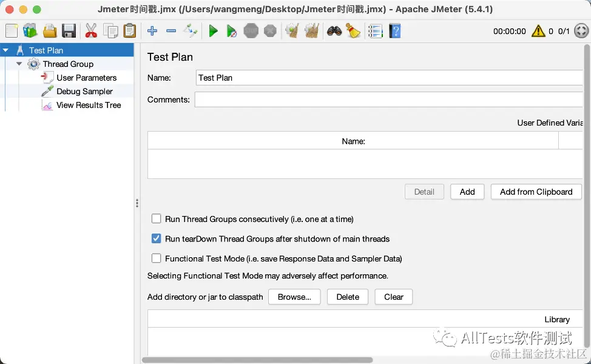Click the blue plus Expand All icon

(x=152, y=31)
